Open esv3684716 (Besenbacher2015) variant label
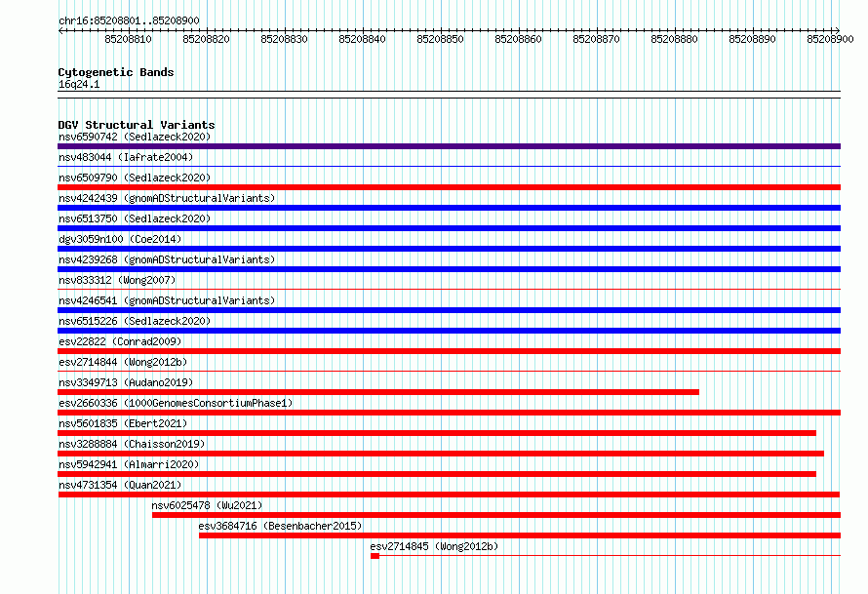The height and width of the screenshot is (594, 868). (x=280, y=526)
